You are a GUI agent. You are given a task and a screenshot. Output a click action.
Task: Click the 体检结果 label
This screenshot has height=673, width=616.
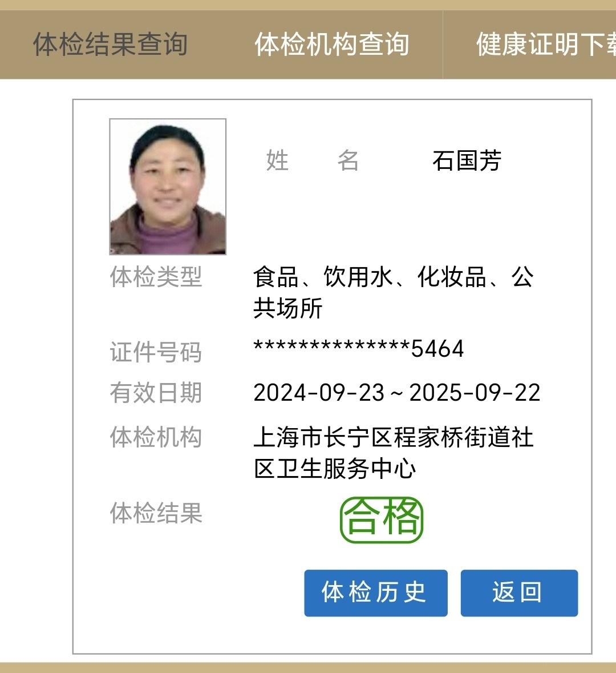pyautogui.click(x=156, y=513)
